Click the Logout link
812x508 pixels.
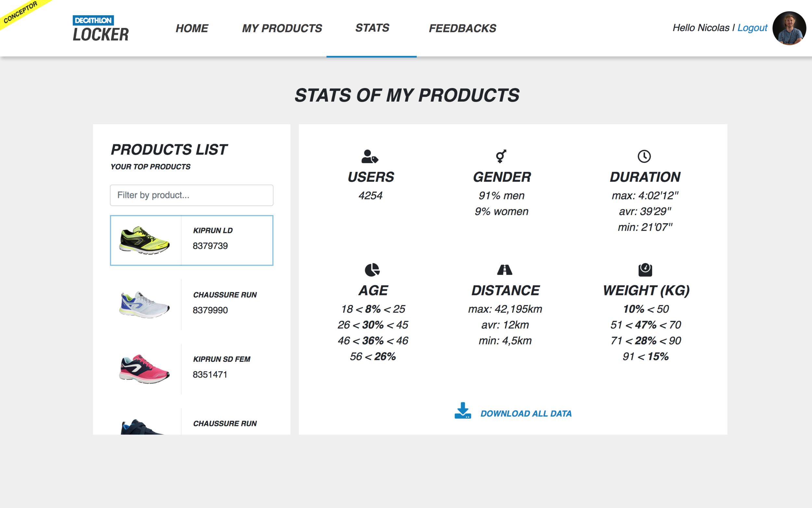click(x=752, y=28)
